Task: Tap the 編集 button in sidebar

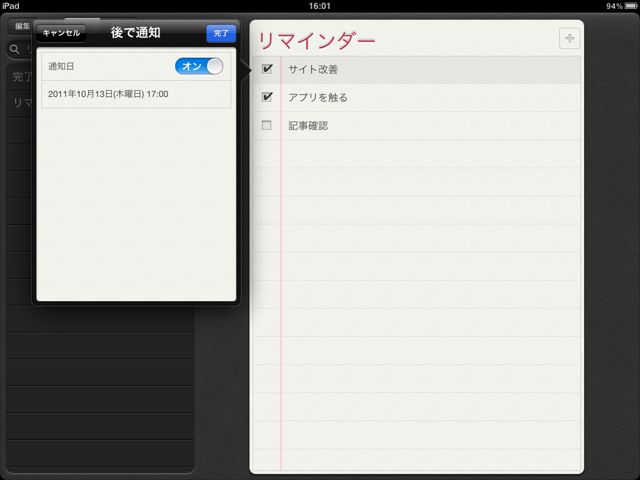Action: pos(21,26)
